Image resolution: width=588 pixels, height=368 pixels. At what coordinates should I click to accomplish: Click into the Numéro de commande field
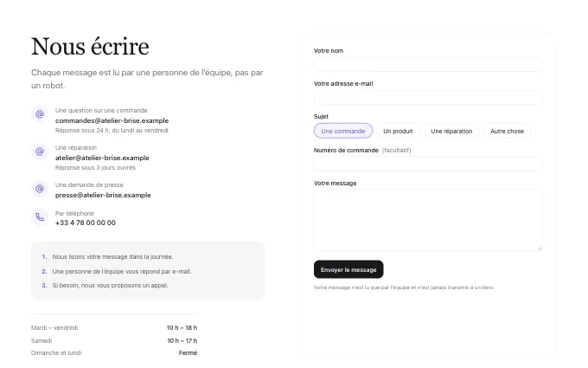tap(428, 165)
